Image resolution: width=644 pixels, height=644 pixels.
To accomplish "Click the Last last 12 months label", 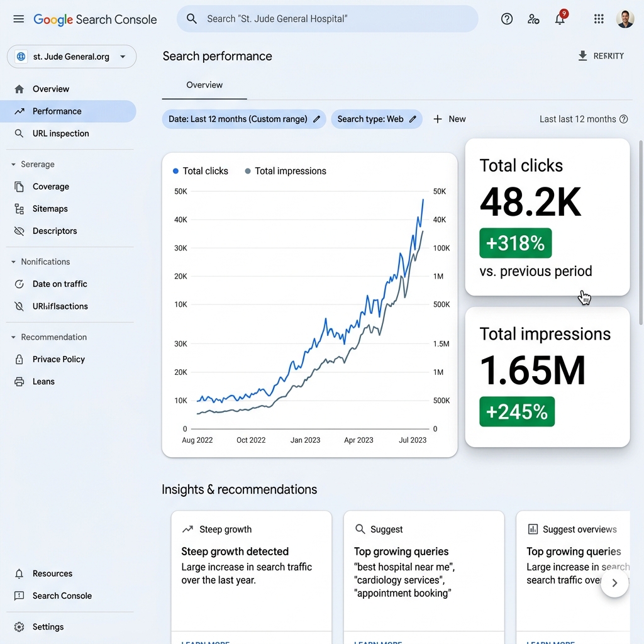I will point(577,119).
